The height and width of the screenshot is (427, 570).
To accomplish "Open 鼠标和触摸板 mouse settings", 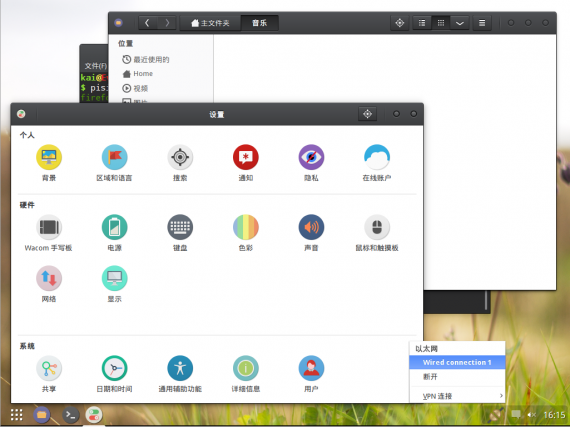I will click(377, 233).
